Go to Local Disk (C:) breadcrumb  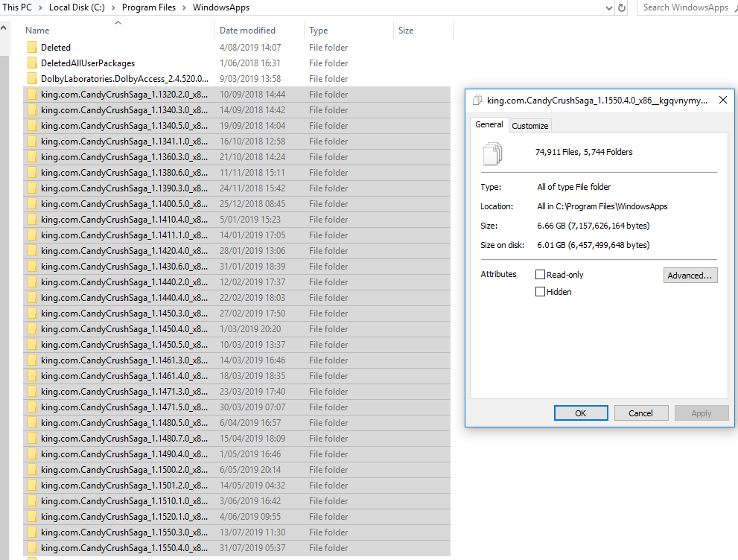(x=77, y=7)
